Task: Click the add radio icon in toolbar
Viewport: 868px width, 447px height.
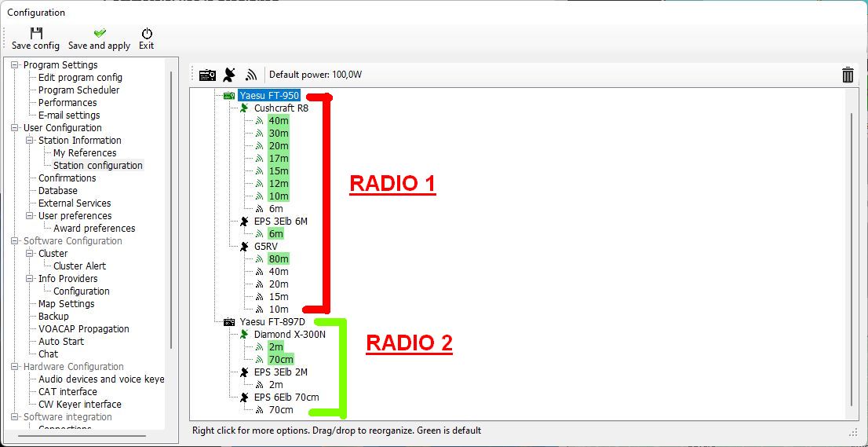Action: [x=208, y=75]
